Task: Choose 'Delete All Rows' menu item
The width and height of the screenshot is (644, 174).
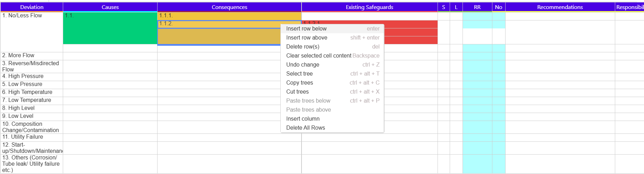Action: point(306,128)
